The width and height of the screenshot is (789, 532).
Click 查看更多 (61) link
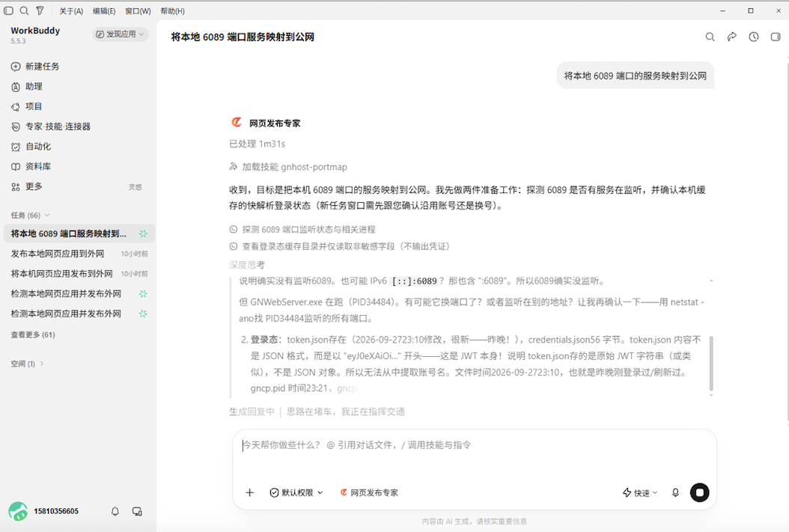tap(33, 335)
